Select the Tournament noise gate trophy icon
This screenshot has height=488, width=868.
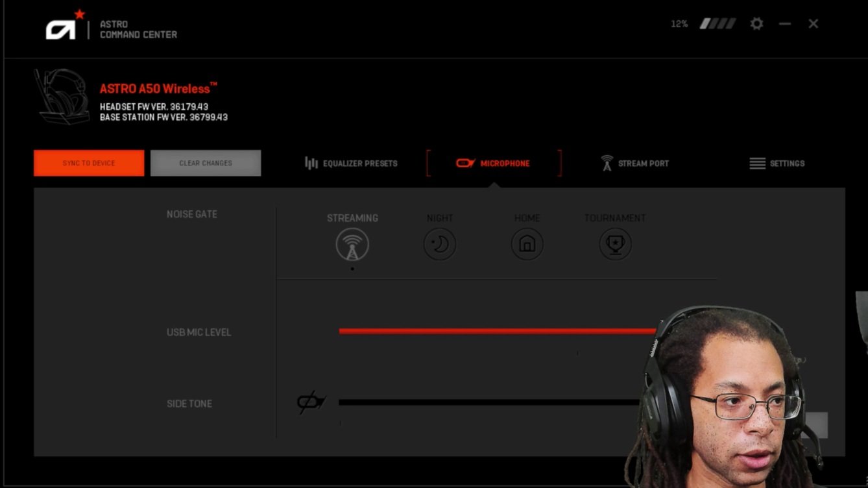[x=615, y=245]
